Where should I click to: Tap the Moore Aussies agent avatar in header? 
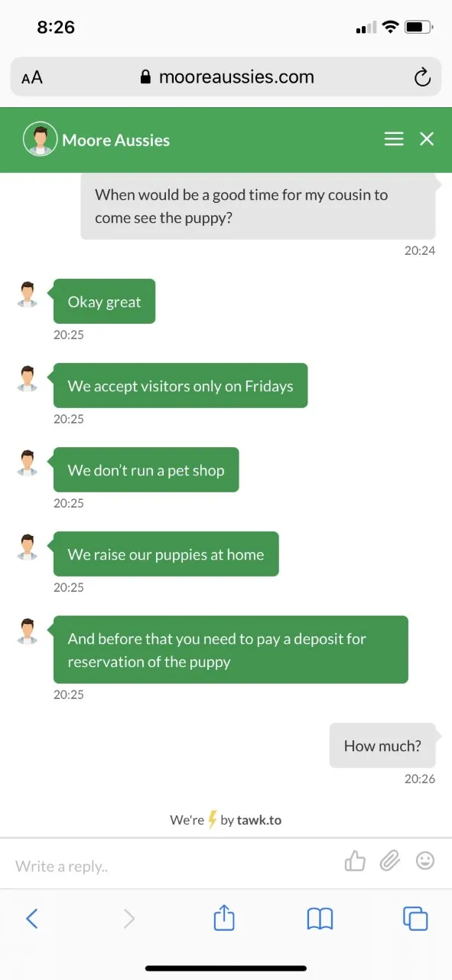41,139
